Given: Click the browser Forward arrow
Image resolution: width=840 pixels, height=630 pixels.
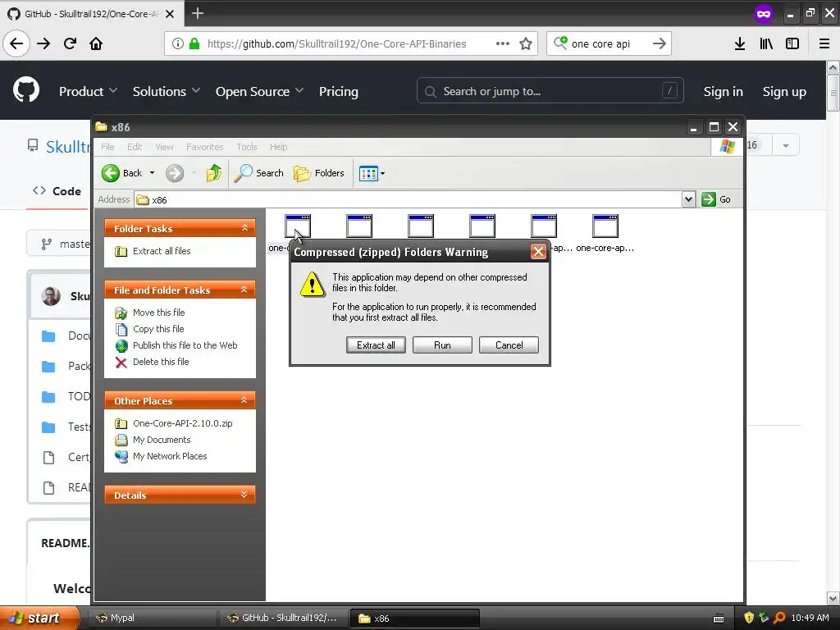Looking at the screenshot, I should click(x=44, y=43).
